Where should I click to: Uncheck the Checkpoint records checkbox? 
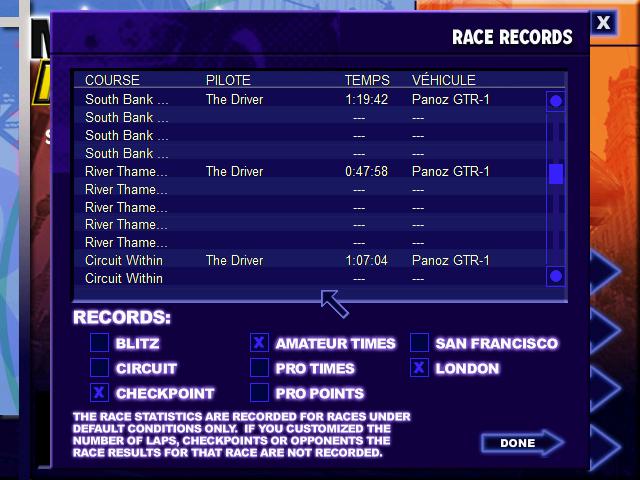point(99,393)
